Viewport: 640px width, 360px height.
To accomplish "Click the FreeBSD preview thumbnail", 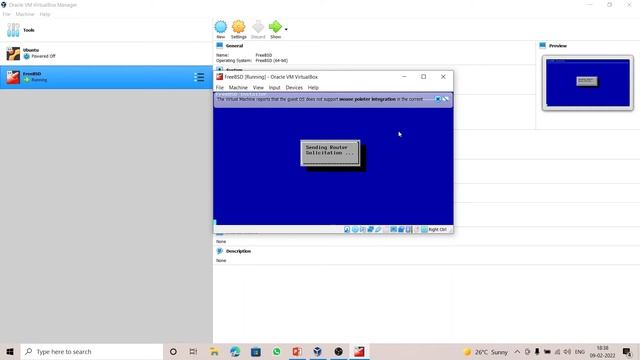I will (x=588, y=83).
